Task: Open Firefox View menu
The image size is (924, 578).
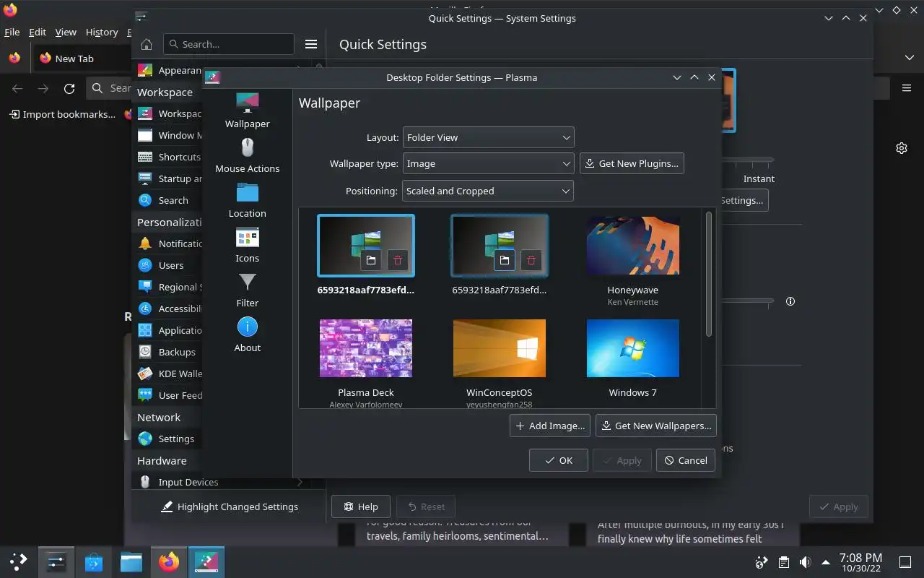Action: click(x=66, y=32)
